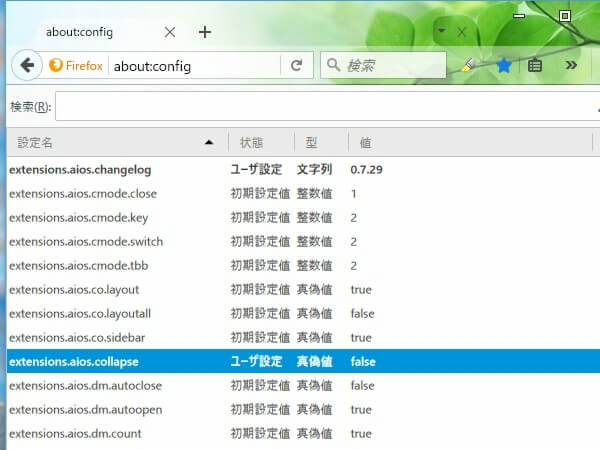Select the extensions.aios.changelog row
The height and width of the screenshot is (450, 600).
(303, 170)
